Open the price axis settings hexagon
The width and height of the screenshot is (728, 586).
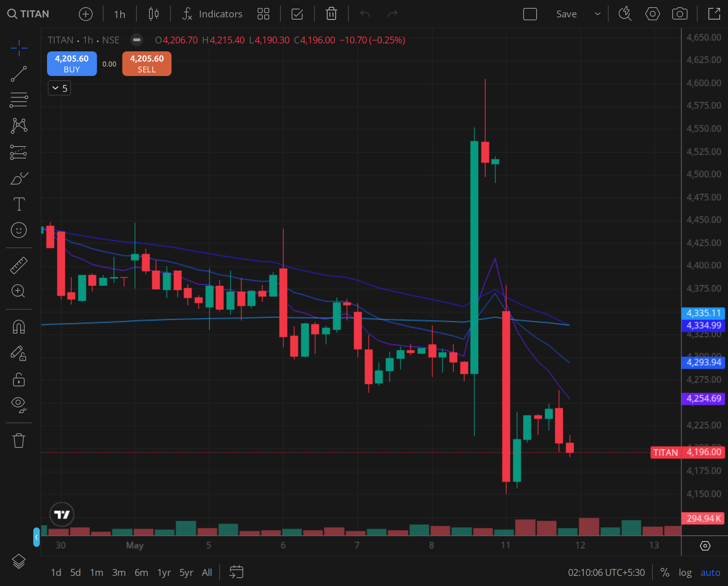point(705,545)
